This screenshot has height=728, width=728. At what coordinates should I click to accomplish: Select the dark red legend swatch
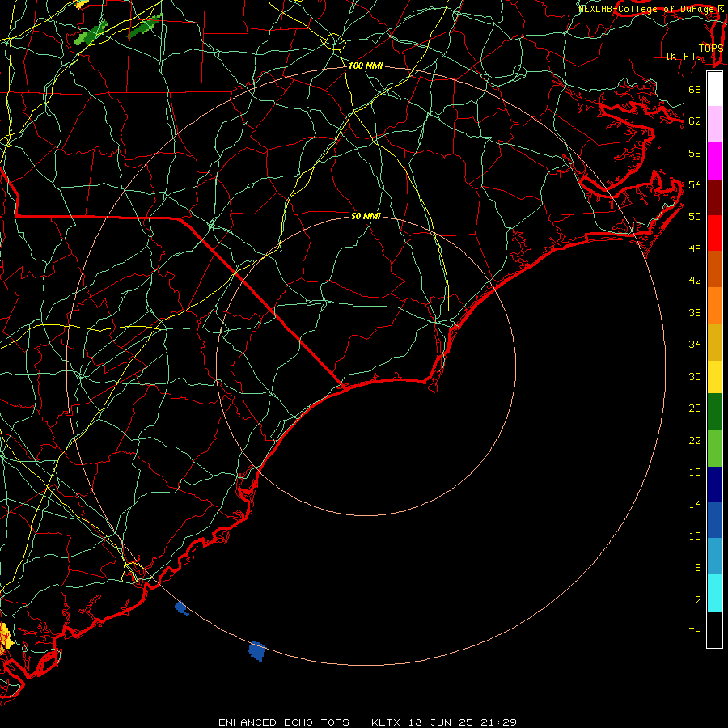coord(714,197)
